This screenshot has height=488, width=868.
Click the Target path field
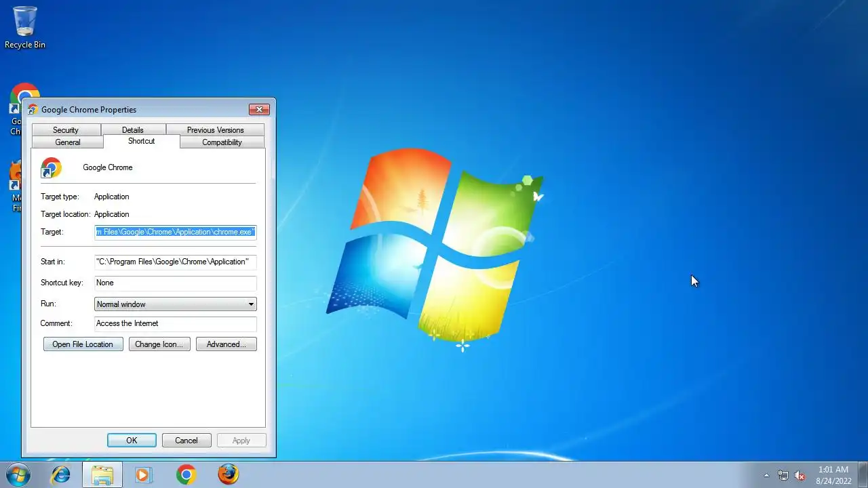tap(175, 232)
